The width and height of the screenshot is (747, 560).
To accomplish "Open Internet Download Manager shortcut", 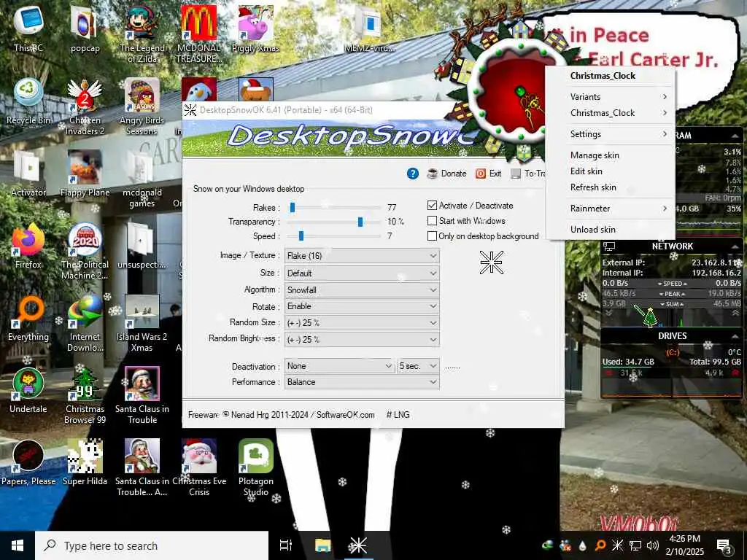I will coord(85,323).
